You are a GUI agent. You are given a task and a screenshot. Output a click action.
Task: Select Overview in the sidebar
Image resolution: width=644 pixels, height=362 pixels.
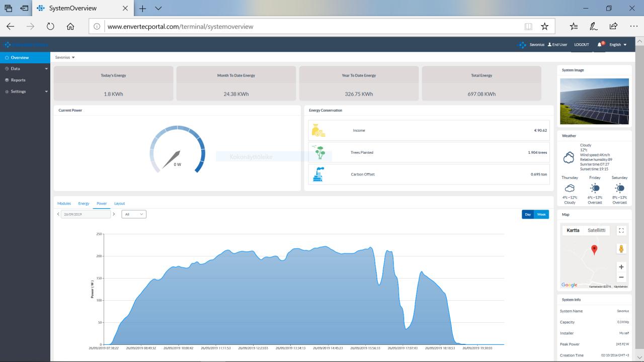click(25, 57)
